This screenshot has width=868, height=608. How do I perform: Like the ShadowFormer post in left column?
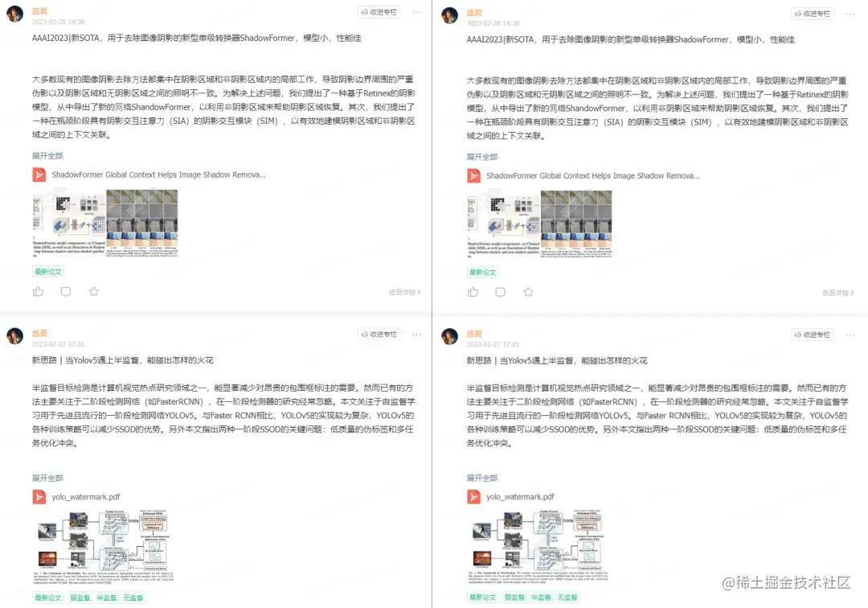pyautogui.click(x=39, y=291)
